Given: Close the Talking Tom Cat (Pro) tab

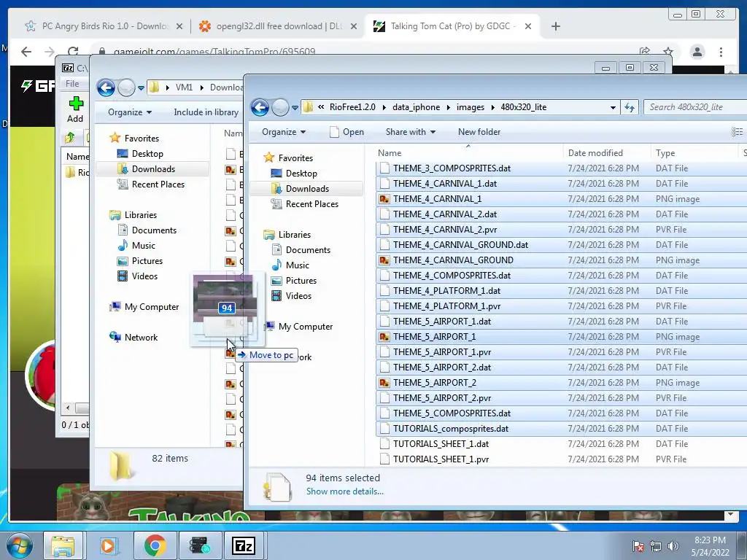Looking at the screenshot, I should point(528,26).
